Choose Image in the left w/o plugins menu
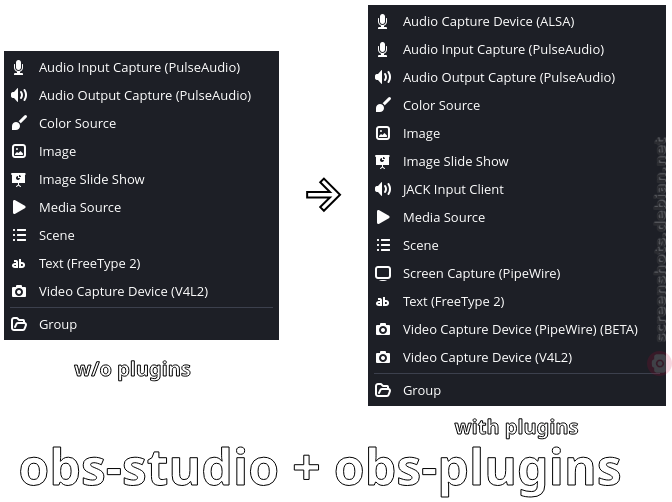Image resolution: width=672 pixels, height=502 pixels. pyautogui.click(x=141, y=151)
